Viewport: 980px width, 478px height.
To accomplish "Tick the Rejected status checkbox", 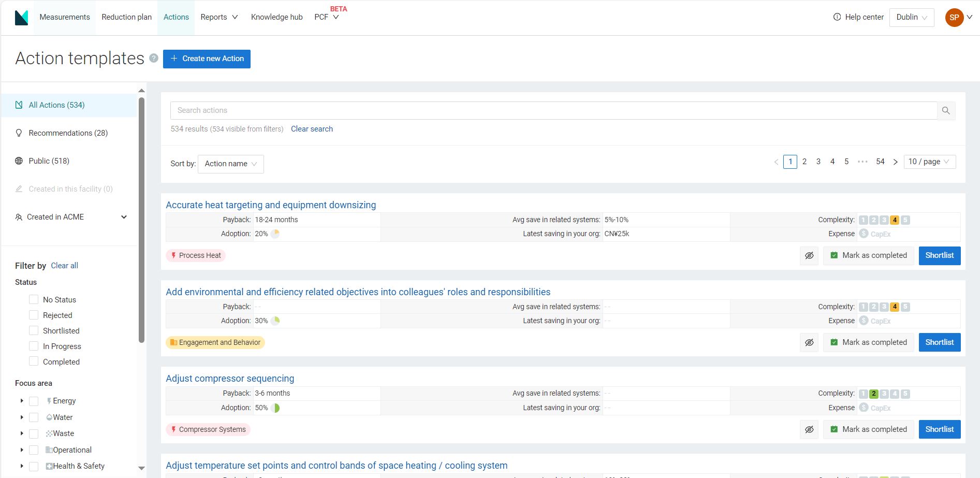I will 34,315.
